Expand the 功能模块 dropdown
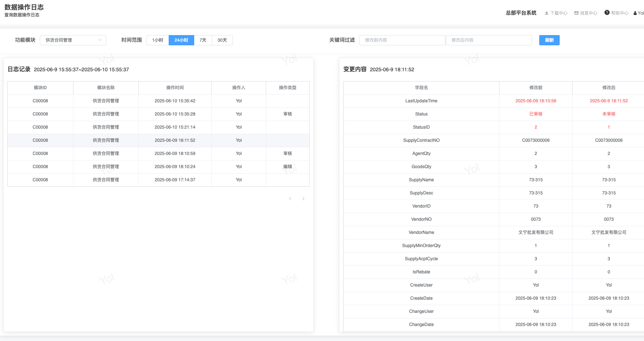This screenshot has height=341, width=644. pyautogui.click(x=73, y=40)
